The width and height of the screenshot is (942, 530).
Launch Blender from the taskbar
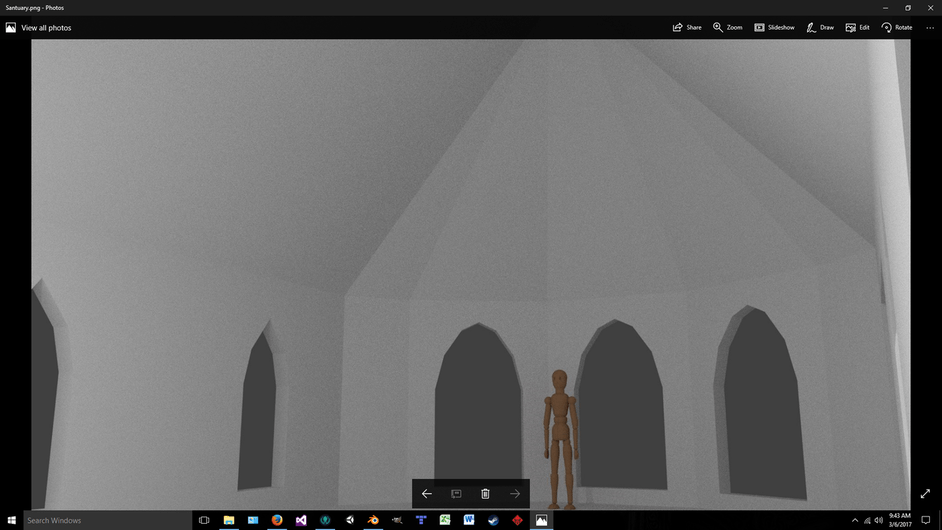tap(373, 520)
